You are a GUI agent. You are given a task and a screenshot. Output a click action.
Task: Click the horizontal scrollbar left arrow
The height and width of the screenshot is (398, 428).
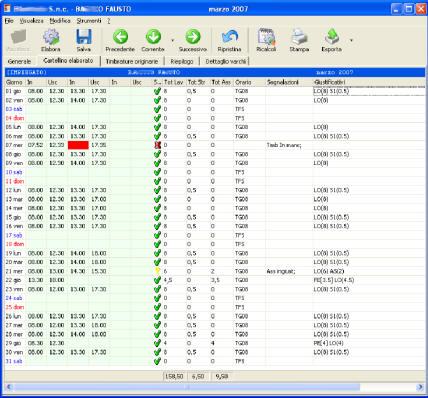point(9,387)
